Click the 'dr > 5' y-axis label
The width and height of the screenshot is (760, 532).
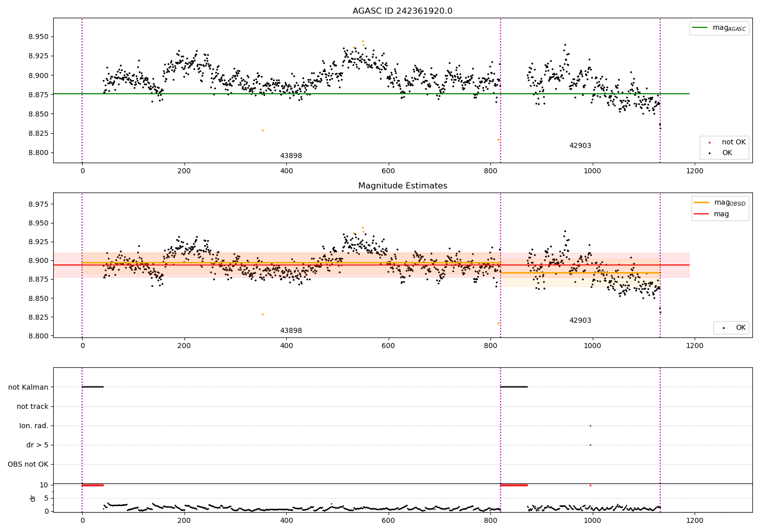(x=37, y=445)
